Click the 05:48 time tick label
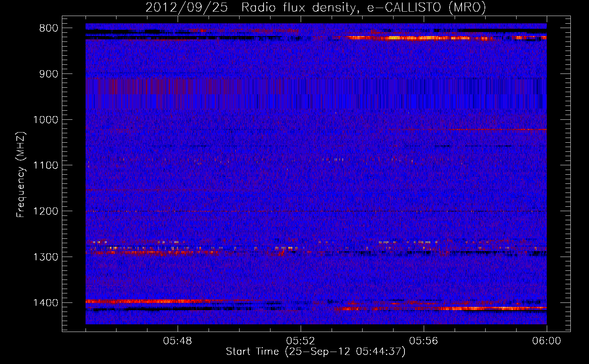The width and height of the screenshot is (589, 364). tap(178, 341)
